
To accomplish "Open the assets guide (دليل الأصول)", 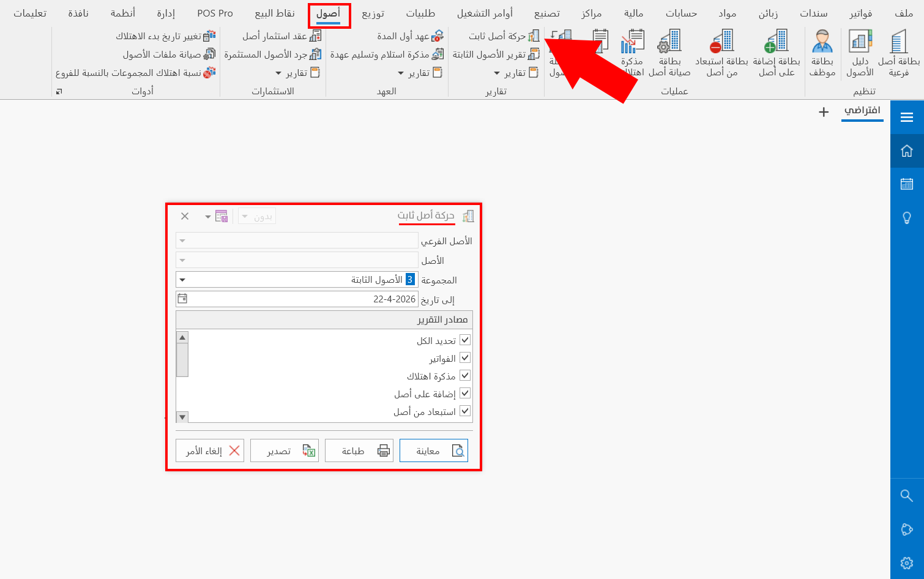I will click(x=860, y=54).
